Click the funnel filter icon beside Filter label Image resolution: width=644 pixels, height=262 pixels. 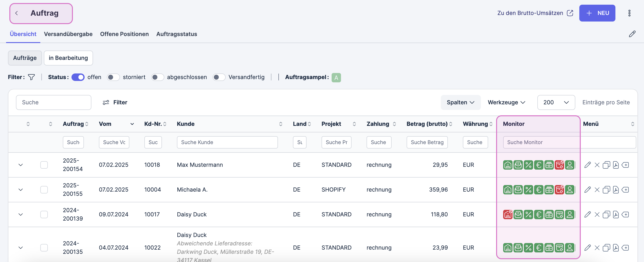(31, 77)
